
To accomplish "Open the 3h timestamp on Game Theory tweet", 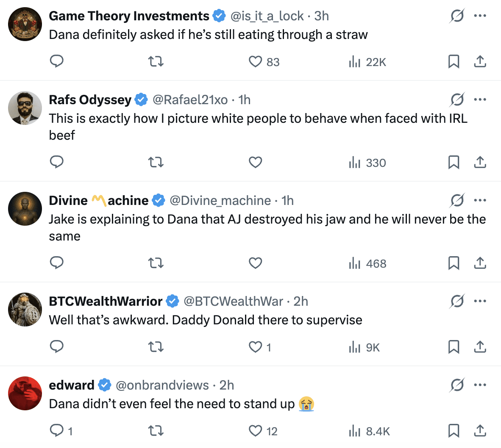I will click(x=321, y=16).
